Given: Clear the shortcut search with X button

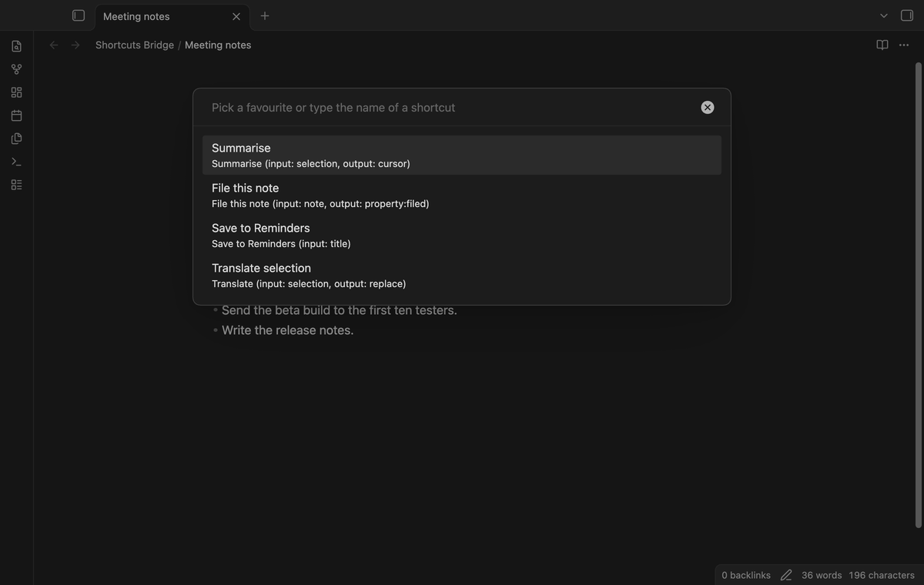Looking at the screenshot, I should [708, 108].
